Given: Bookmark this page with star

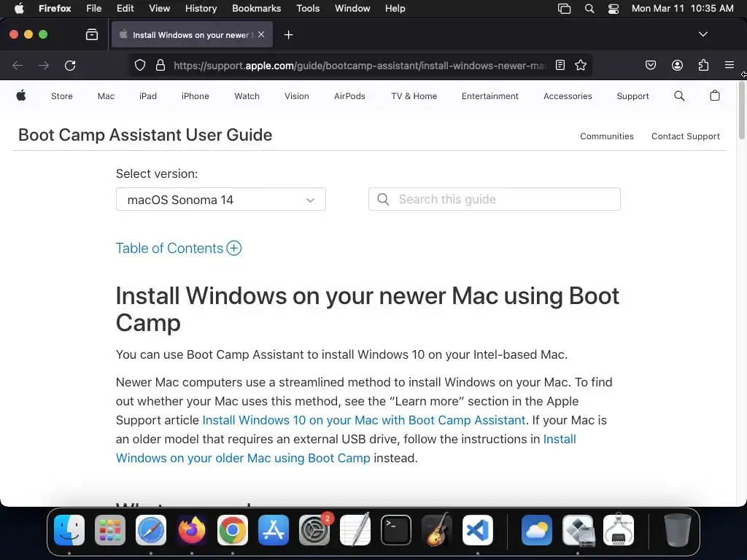Looking at the screenshot, I should pyautogui.click(x=580, y=65).
